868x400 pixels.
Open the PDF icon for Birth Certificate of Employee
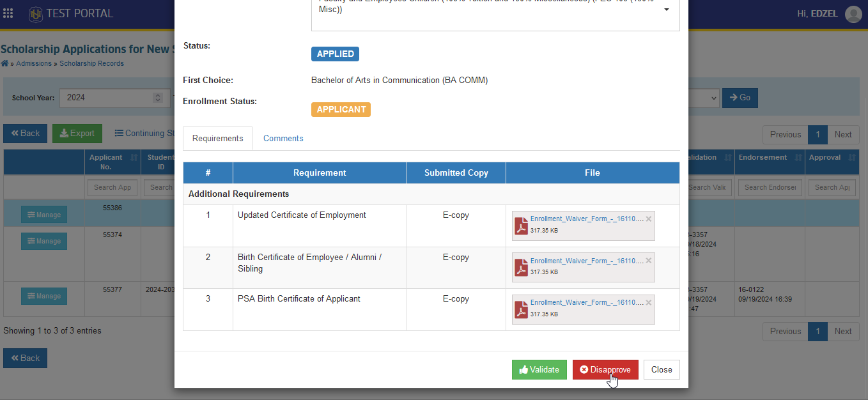click(x=522, y=267)
